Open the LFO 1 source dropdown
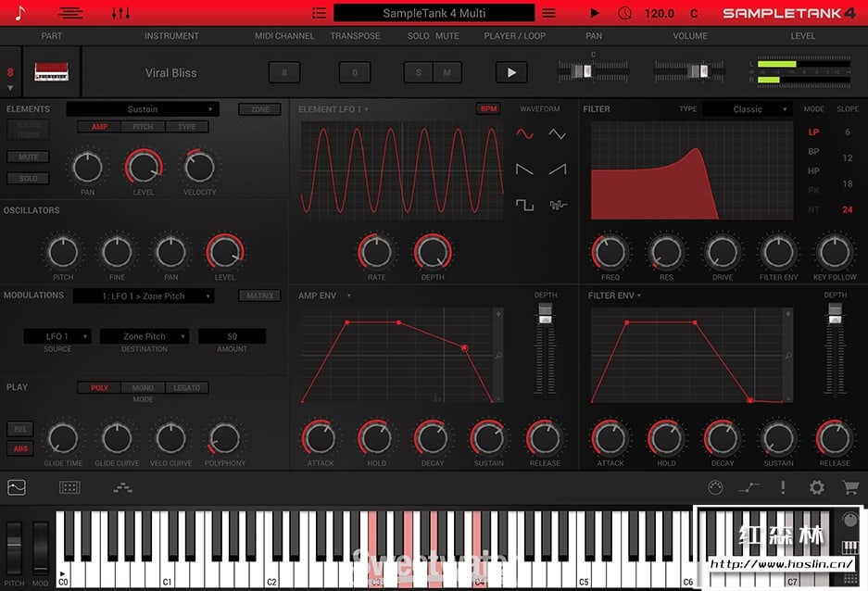Screen dimensions: 868x591 (57, 336)
